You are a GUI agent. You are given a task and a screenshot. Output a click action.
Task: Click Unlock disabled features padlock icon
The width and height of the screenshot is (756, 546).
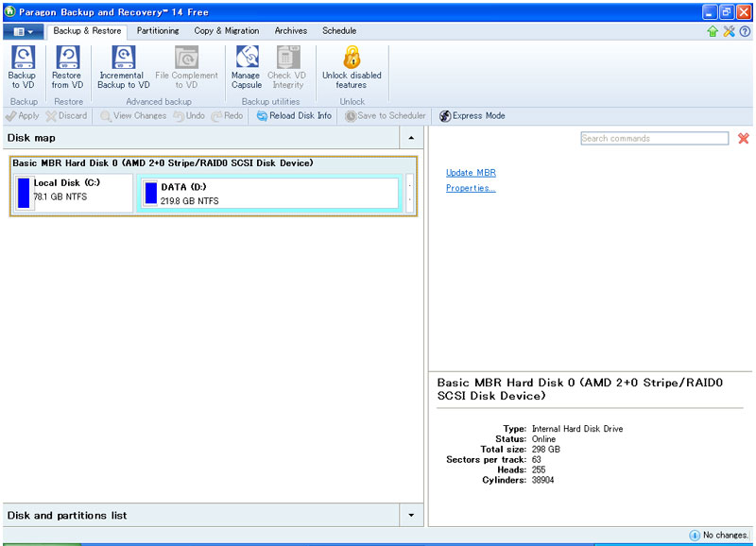point(352,59)
